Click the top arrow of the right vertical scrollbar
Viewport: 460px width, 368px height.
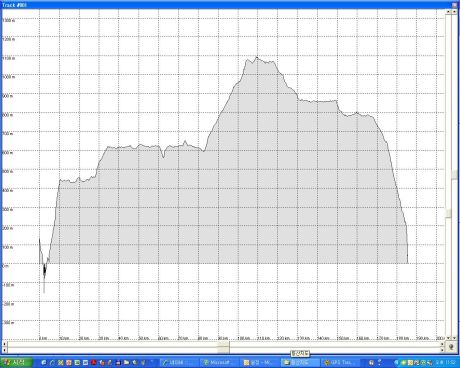coord(454,11)
